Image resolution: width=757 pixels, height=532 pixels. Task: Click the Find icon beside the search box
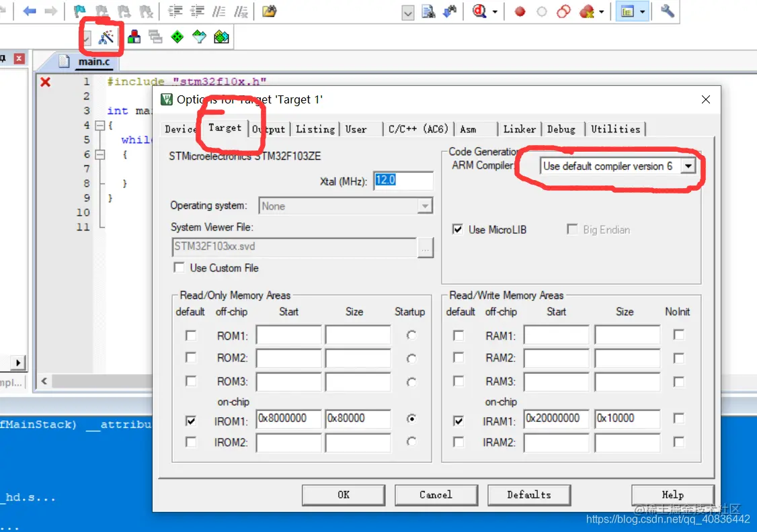[x=428, y=11]
